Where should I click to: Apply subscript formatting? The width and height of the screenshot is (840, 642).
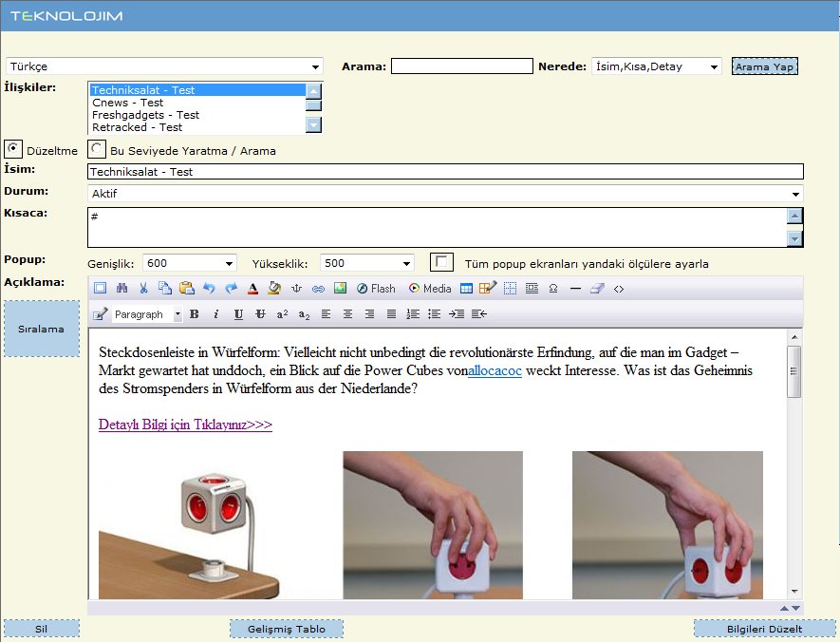point(305,314)
